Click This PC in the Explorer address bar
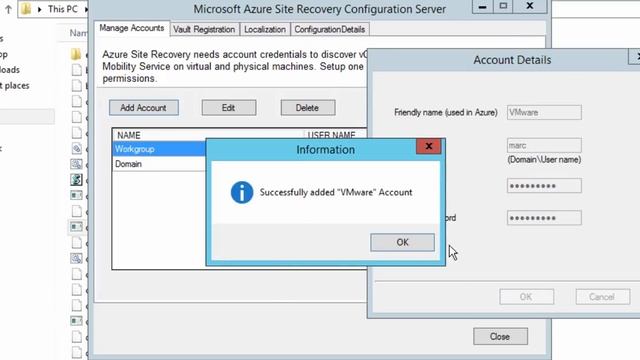Image resolution: width=640 pixels, height=360 pixels. click(62, 9)
